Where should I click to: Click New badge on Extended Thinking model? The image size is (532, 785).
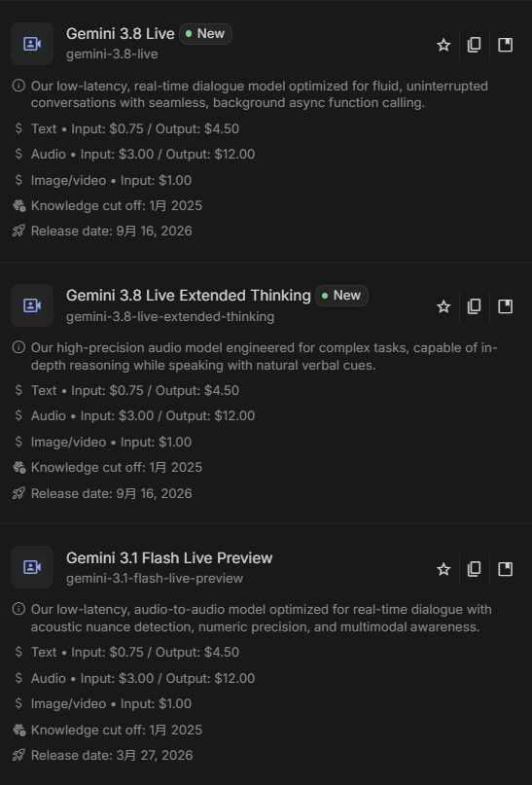click(x=341, y=296)
